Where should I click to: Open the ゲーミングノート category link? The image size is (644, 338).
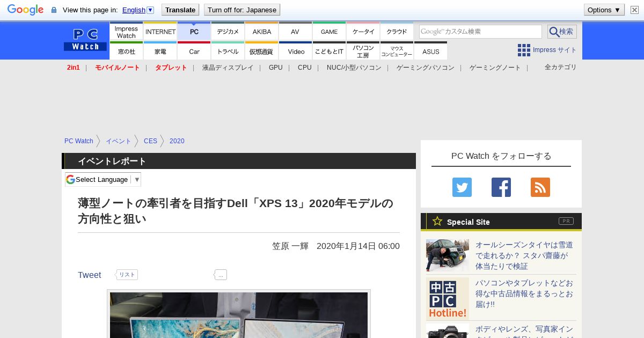click(495, 68)
